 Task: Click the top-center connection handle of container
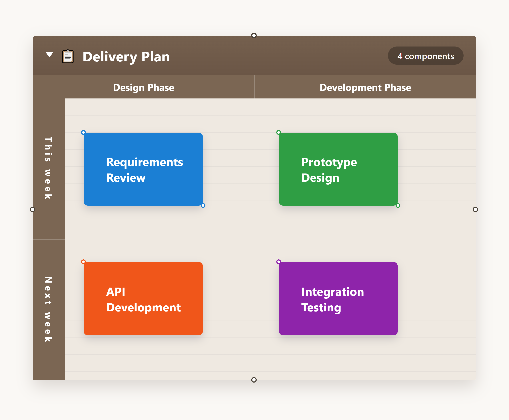tap(254, 35)
